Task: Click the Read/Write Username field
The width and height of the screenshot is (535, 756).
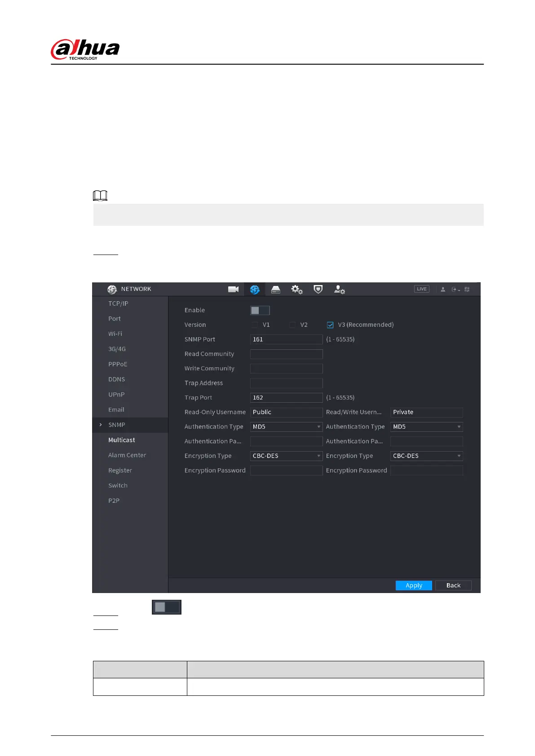Action: click(426, 412)
